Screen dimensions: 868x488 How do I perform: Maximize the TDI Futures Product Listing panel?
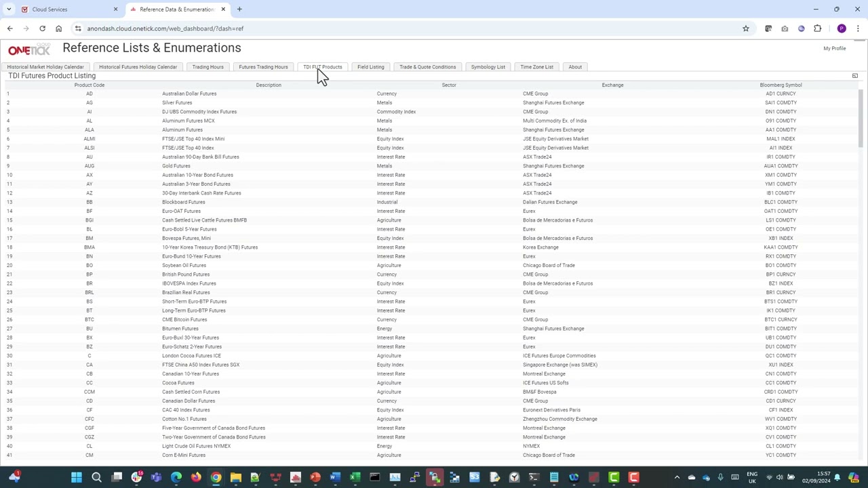click(x=854, y=76)
